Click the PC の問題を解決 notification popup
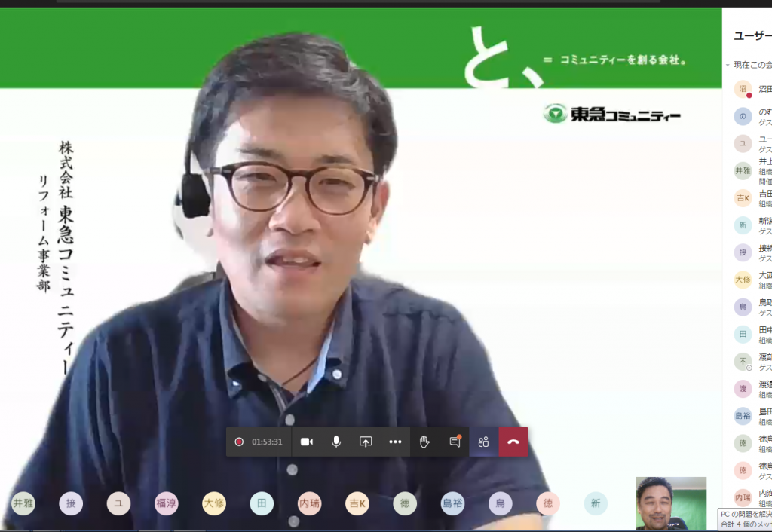Viewport: 772px width, 532px height. [745, 519]
